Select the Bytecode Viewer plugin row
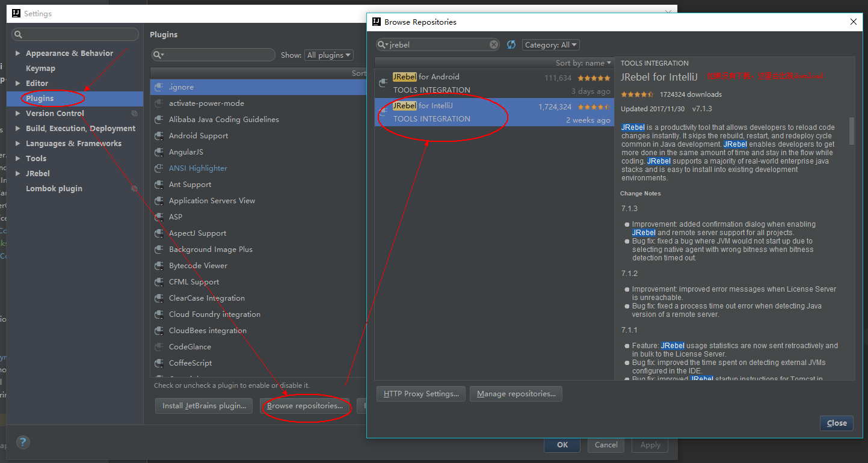The height and width of the screenshot is (463, 868). click(259, 266)
